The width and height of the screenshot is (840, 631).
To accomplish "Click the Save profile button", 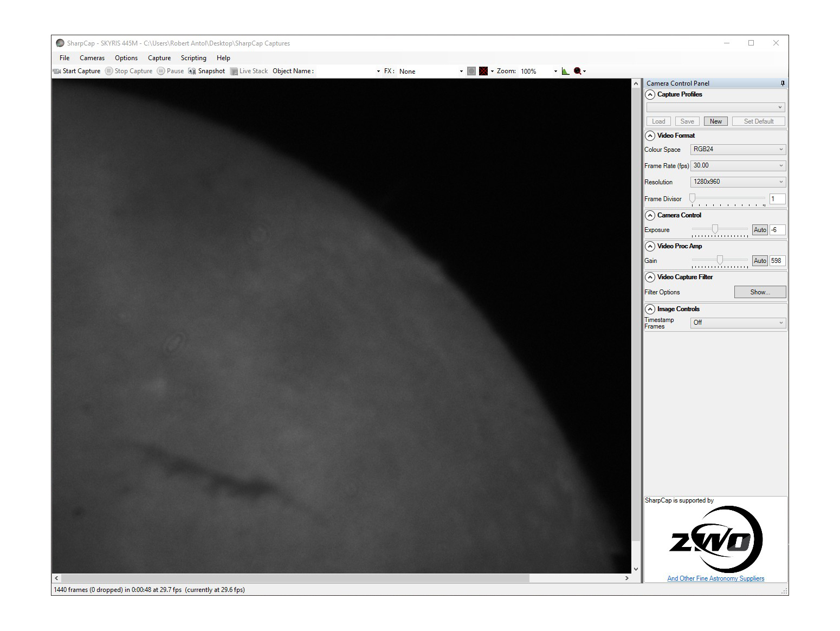I will pos(687,121).
